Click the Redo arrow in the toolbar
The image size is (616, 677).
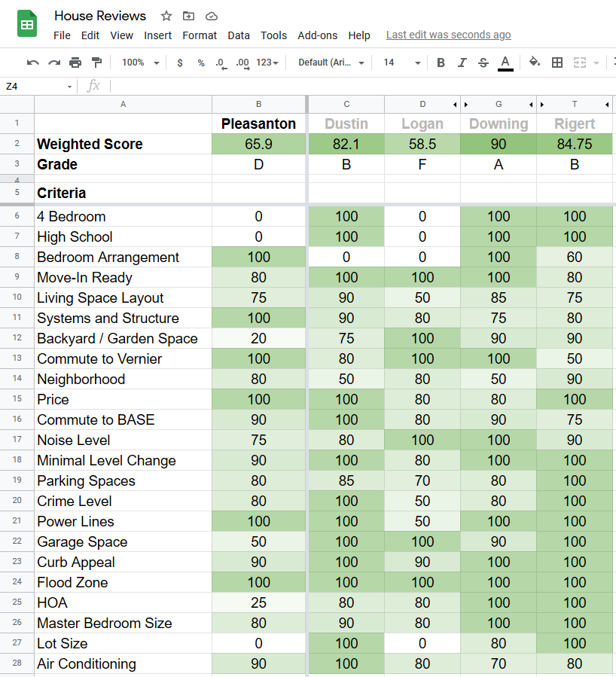click(x=53, y=63)
